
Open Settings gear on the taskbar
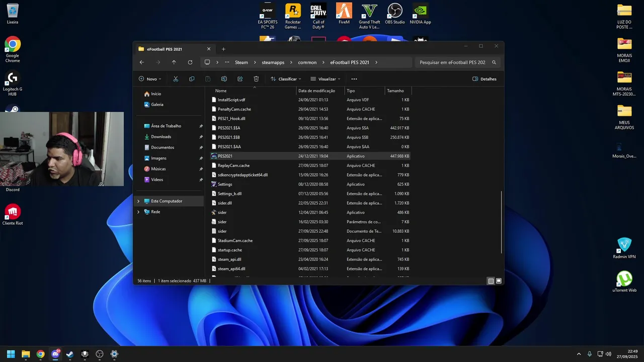point(114,354)
